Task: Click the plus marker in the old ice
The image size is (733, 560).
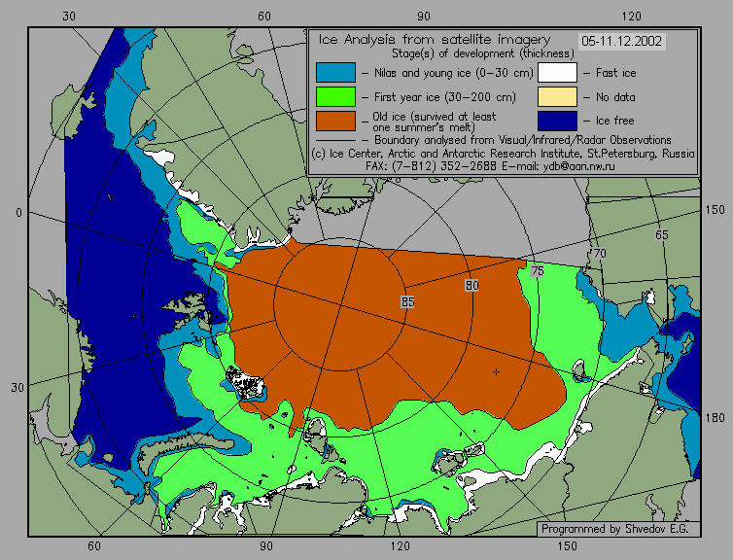Action: 496,371
